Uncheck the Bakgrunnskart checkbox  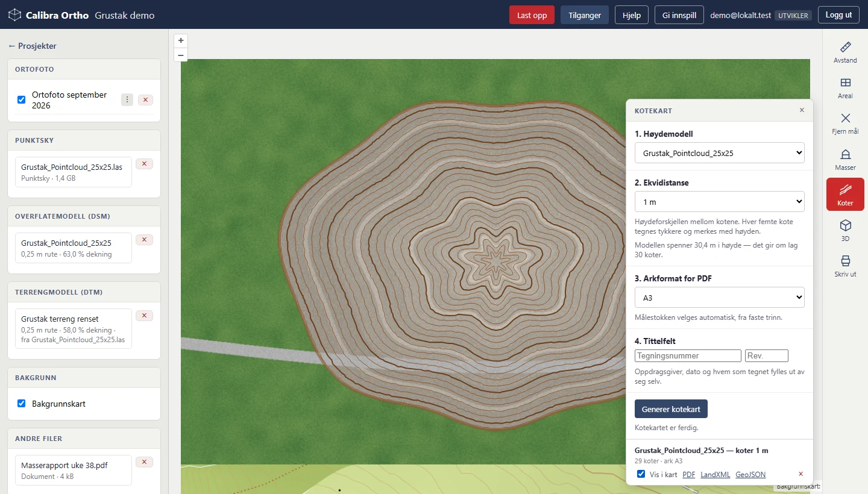[x=22, y=404]
